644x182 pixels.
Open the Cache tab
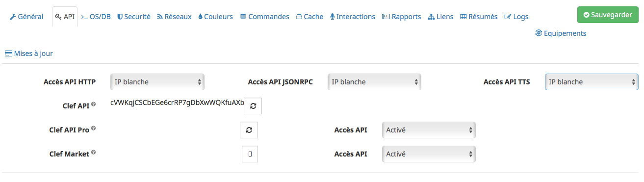[309, 17]
